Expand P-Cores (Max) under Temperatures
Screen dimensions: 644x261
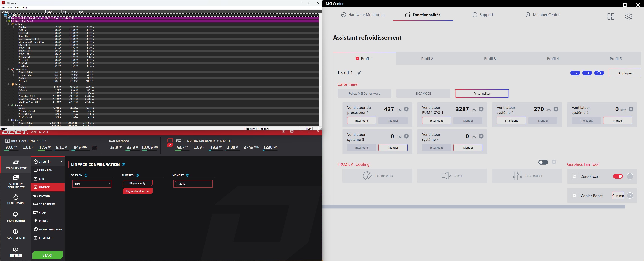point(13,72)
